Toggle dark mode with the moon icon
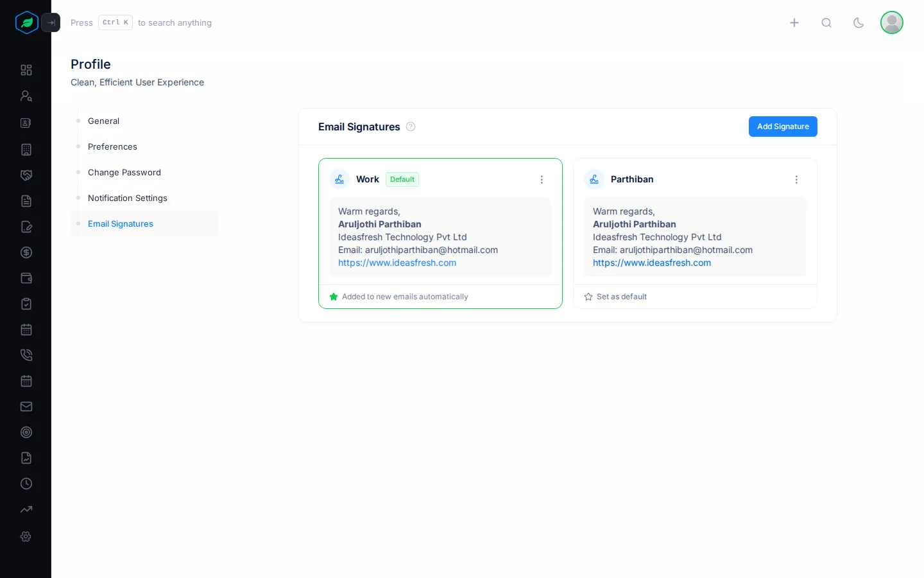 [859, 22]
